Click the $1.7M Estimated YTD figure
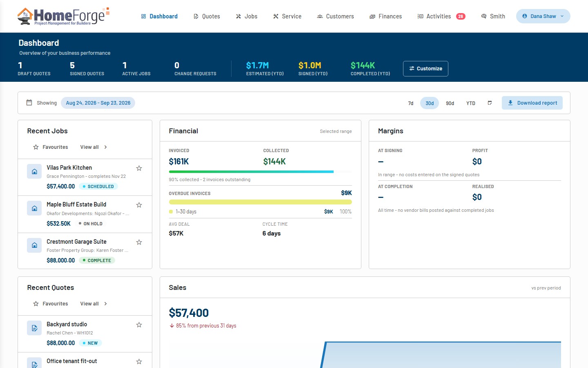 pyautogui.click(x=258, y=65)
